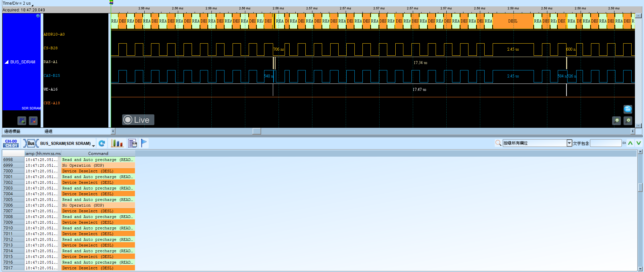Collapse the BUS_SDRAM channel group triangle

pyautogui.click(x=7, y=62)
